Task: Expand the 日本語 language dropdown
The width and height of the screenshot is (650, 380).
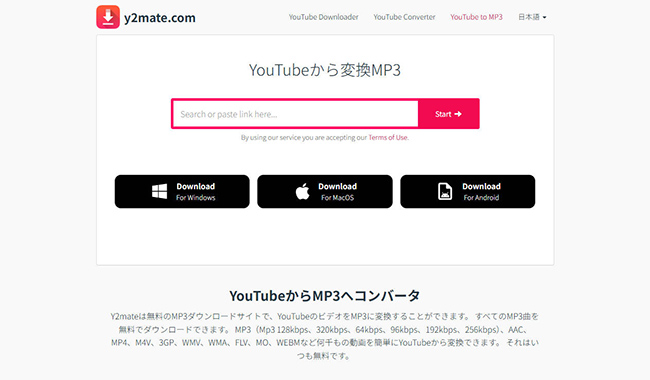Action: pyautogui.click(x=532, y=17)
